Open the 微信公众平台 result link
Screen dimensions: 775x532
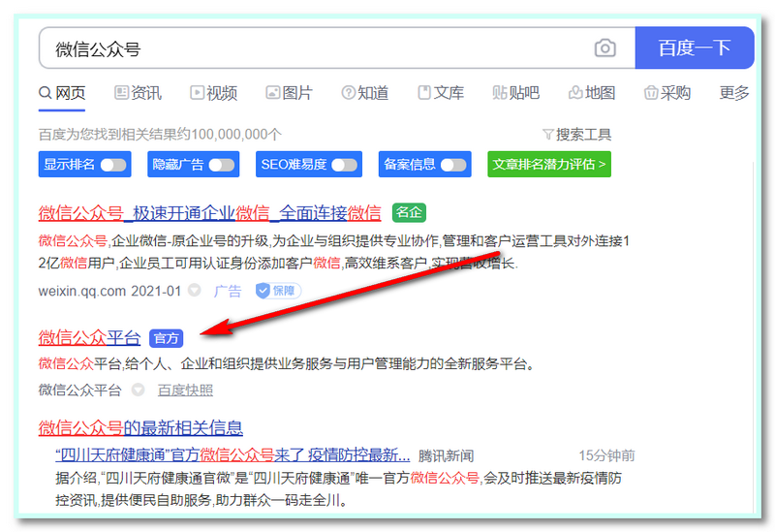tap(89, 338)
